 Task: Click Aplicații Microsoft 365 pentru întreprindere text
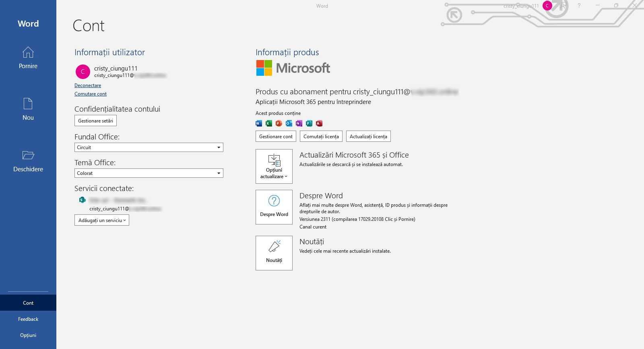point(313,102)
